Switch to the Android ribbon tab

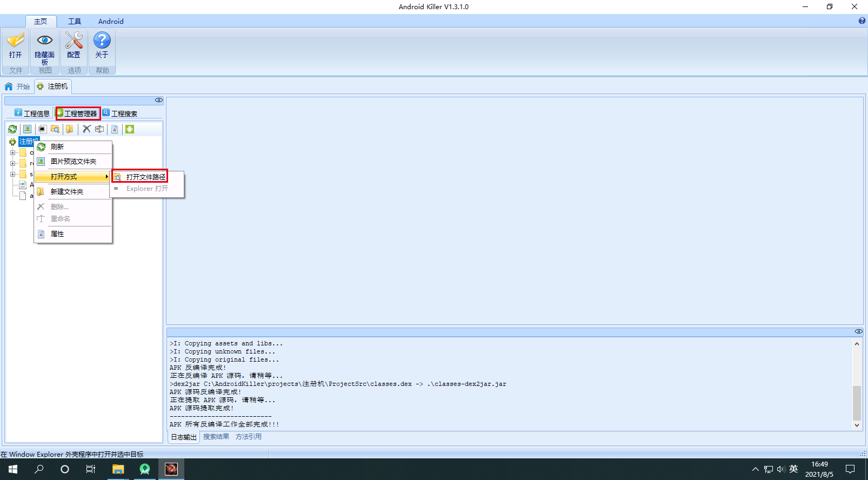pos(111,21)
